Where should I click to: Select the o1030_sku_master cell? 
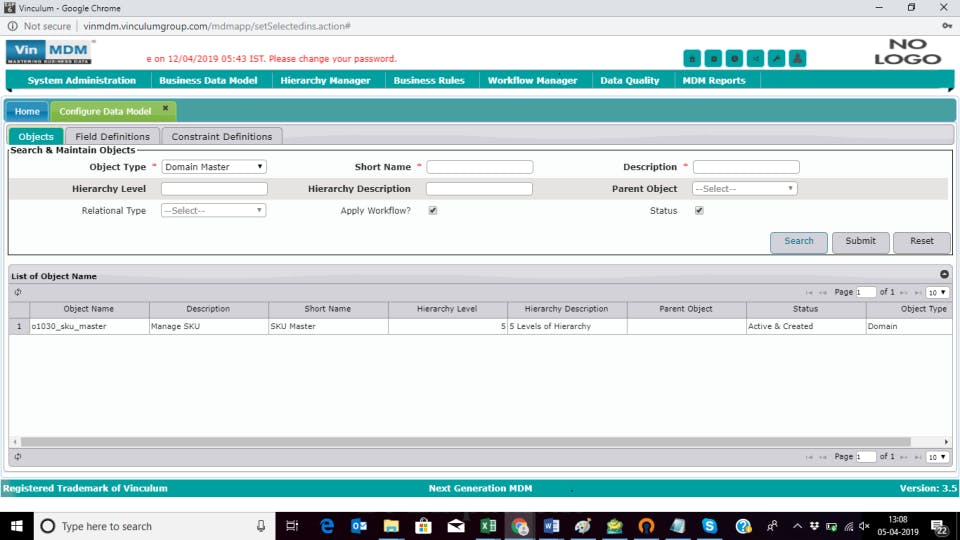[89, 326]
